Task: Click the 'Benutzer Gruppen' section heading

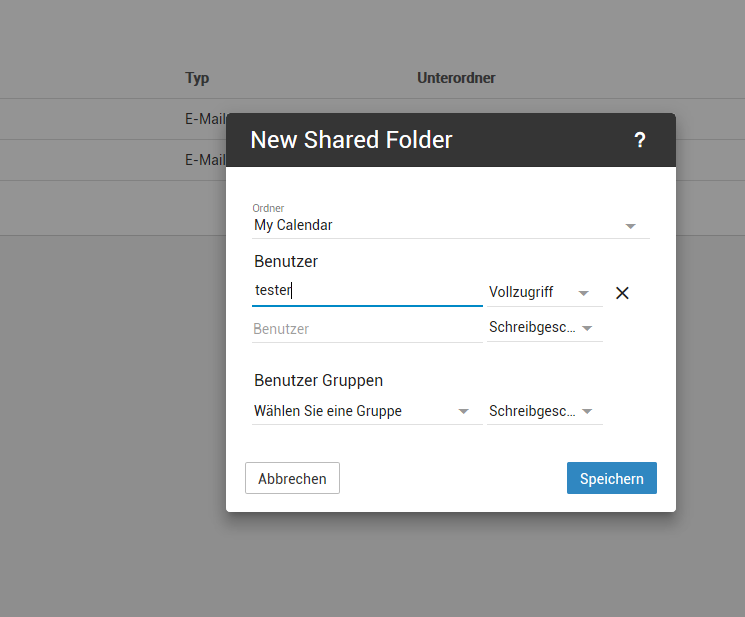Action: 318,380
